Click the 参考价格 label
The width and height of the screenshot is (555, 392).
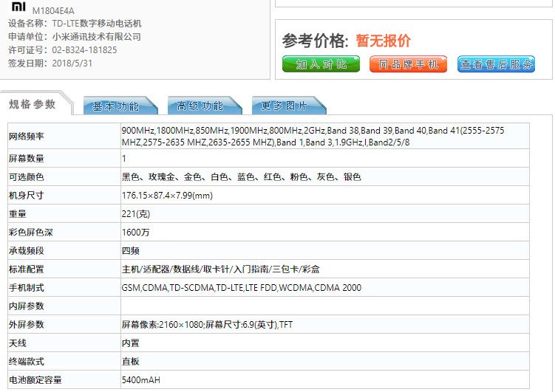(x=316, y=41)
